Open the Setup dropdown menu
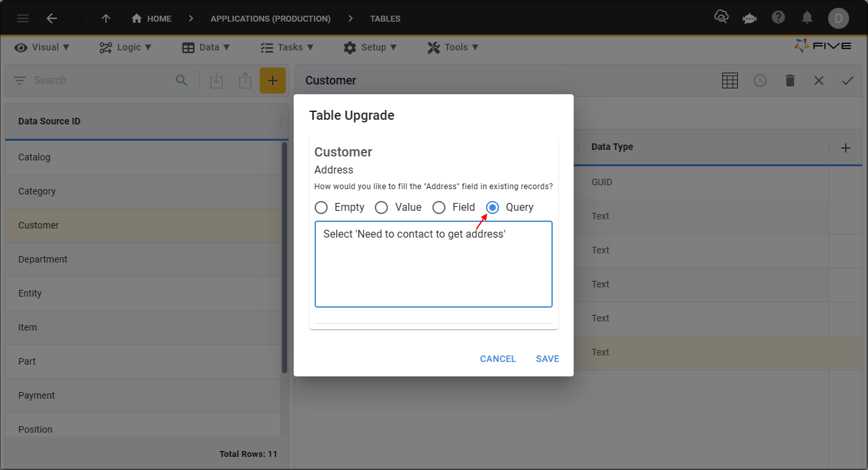This screenshot has height=470, width=868. pyautogui.click(x=370, y=47)
